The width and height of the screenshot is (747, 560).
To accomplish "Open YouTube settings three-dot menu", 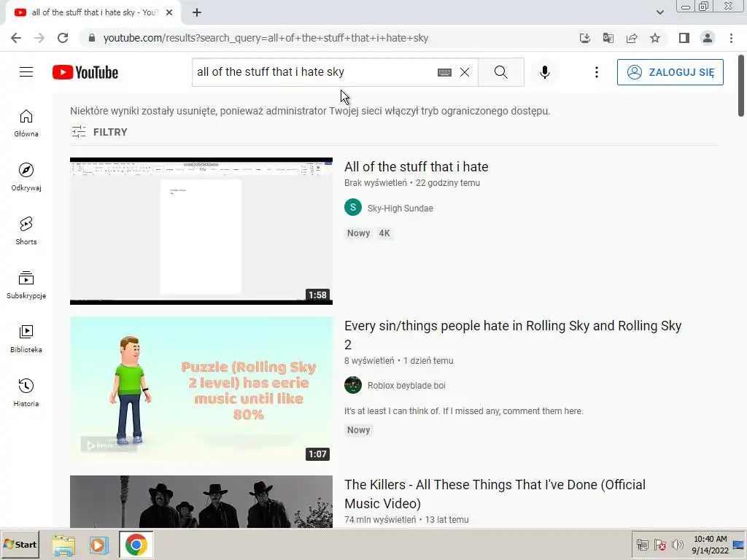I will click(597, 72).
